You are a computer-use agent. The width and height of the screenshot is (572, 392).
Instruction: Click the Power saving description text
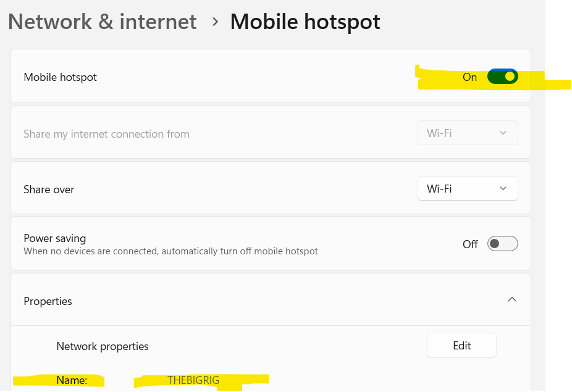click(170, 251)
